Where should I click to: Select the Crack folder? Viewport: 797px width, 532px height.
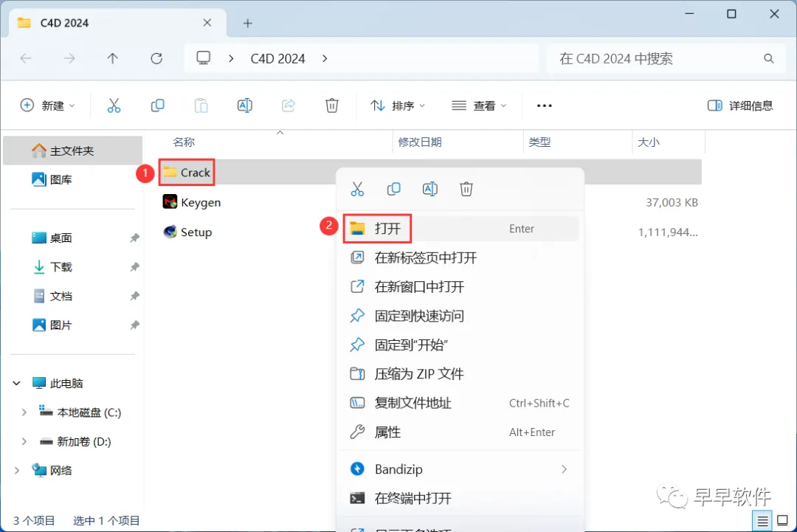click(x=187, y=172)
